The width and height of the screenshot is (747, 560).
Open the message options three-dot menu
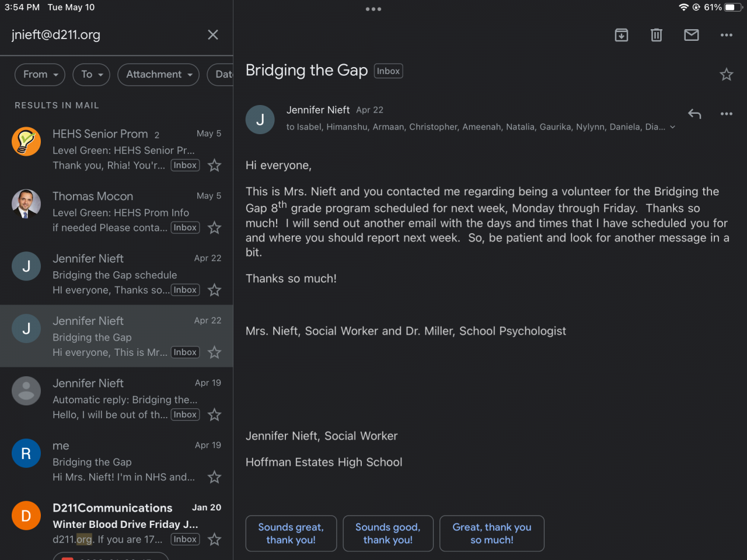pos(727,114)
